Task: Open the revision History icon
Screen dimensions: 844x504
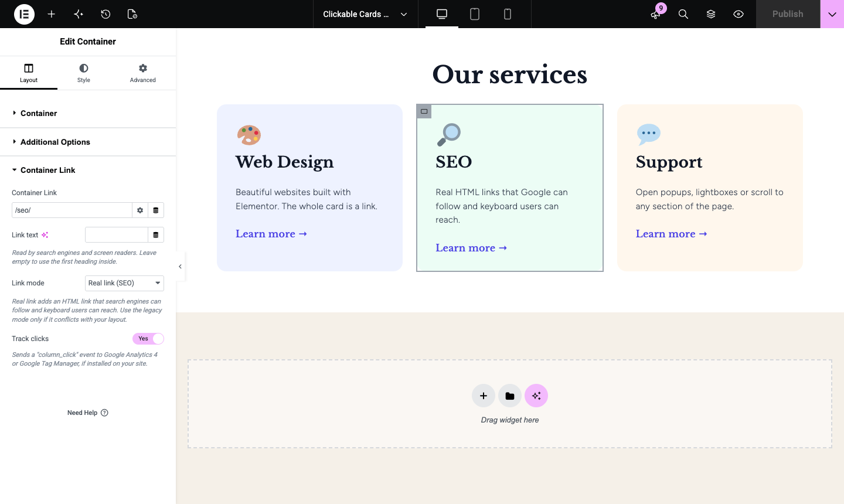Action: [x=105, y=14]
